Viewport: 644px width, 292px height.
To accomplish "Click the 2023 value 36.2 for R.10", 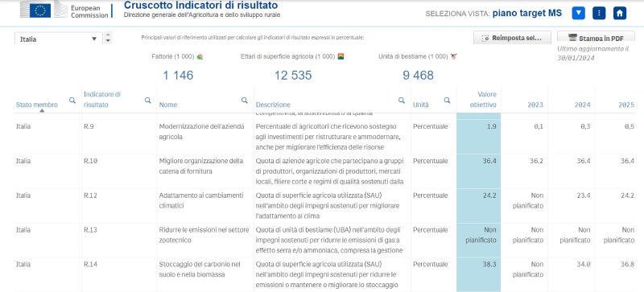I will pos(536,161).
